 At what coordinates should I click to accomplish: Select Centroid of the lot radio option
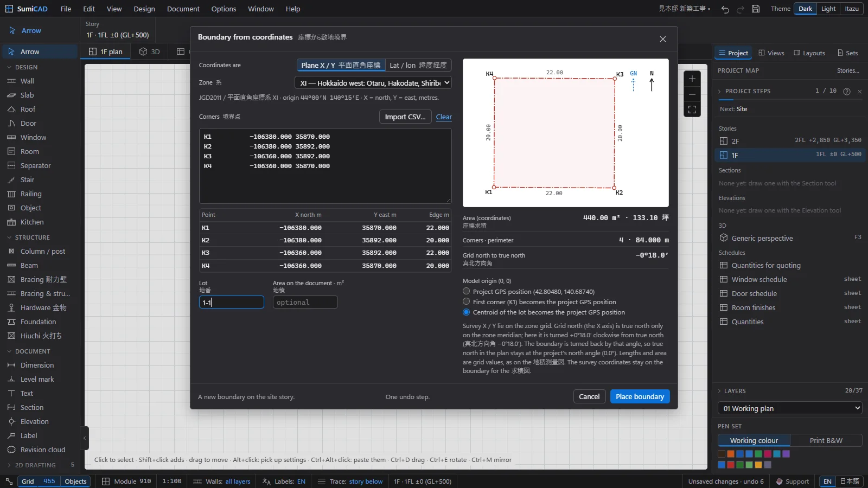pos(467,312)
